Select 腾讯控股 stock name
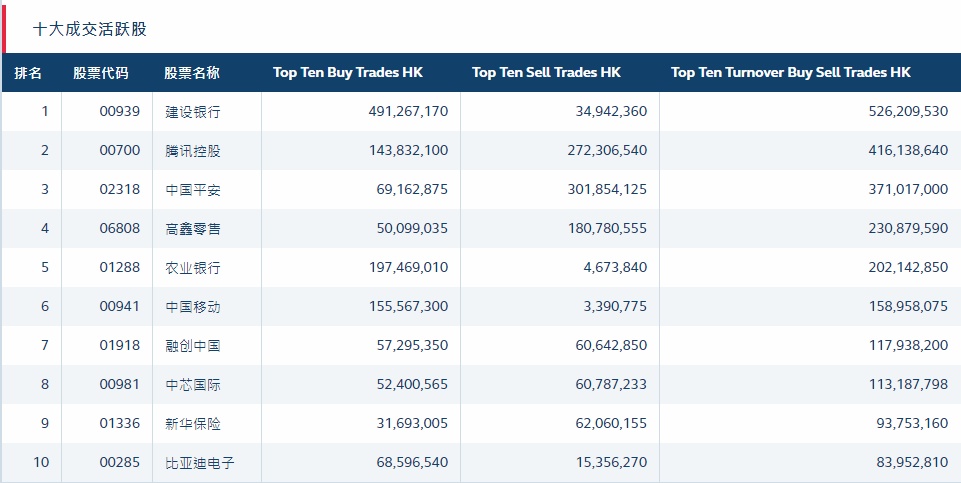Image resolution: width=961 pixels, height=483 pixels. click(x=193, y=151)
